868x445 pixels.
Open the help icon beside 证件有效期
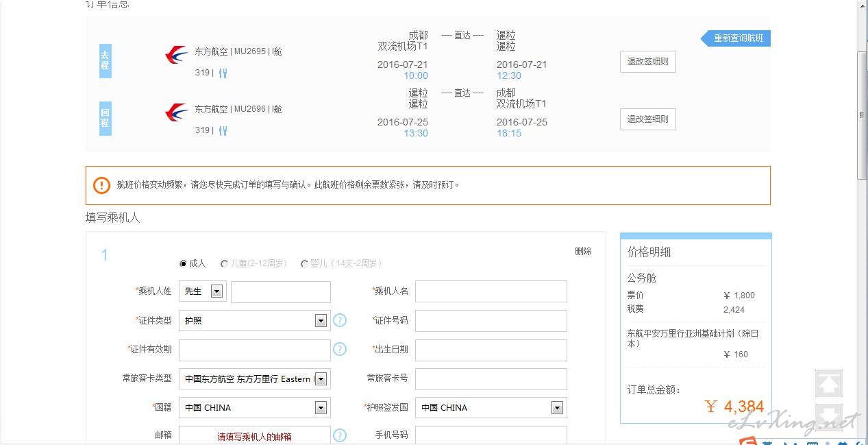340,349
